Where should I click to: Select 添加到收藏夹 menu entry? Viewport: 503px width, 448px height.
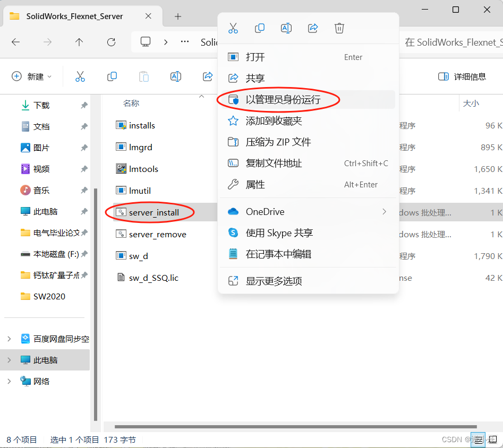[308, 121]
